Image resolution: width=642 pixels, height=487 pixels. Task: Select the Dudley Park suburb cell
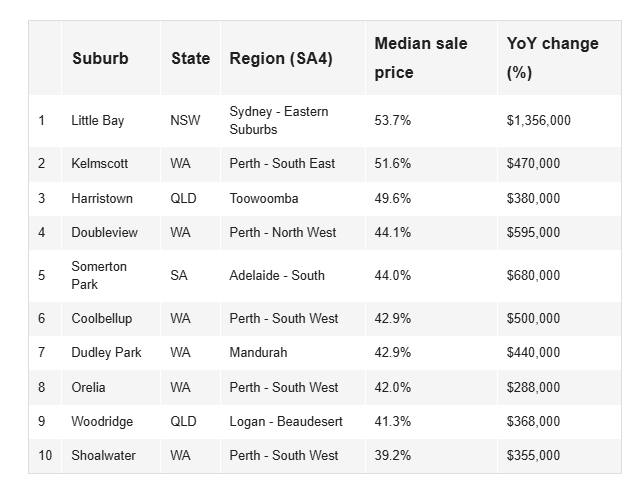coord(106,352)
